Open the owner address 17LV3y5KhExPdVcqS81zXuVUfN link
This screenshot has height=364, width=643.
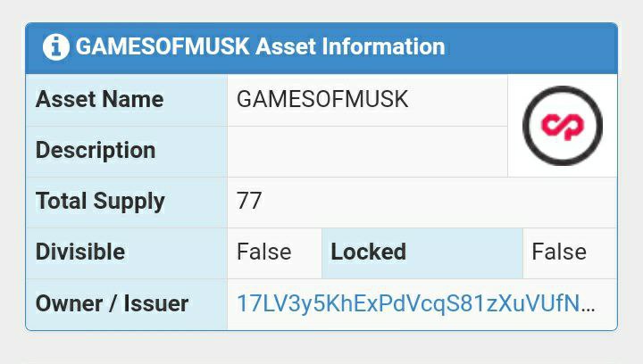416,303
